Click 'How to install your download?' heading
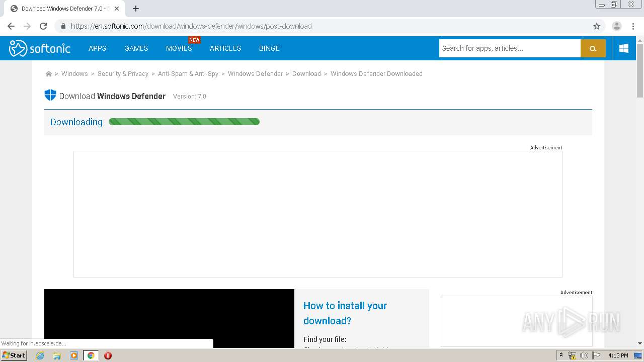Screen dimensions: 644x362 tap(345, 313)
